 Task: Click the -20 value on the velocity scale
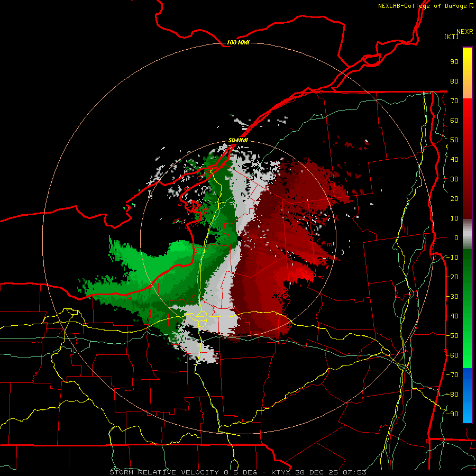pos(452,277)
